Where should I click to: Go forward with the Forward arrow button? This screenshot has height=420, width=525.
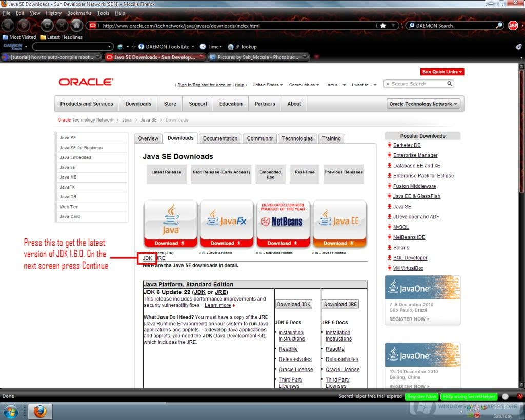coord(24,25)
